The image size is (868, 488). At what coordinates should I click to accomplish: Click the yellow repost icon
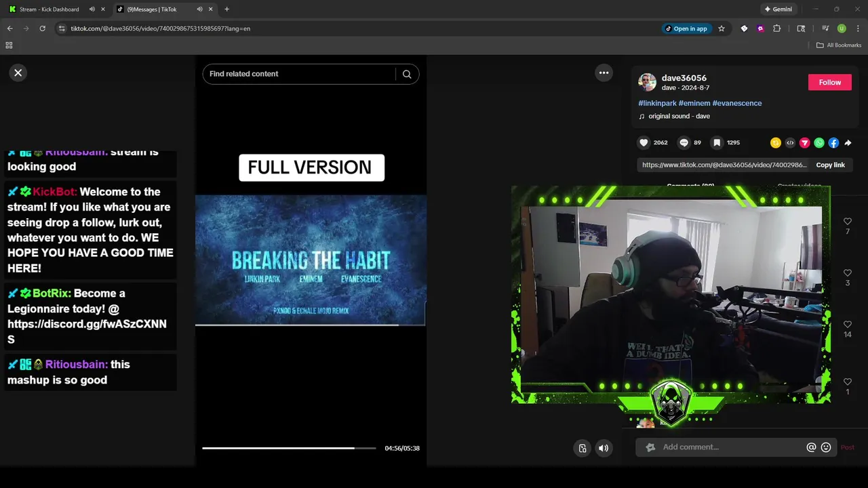tap(776, 142)
